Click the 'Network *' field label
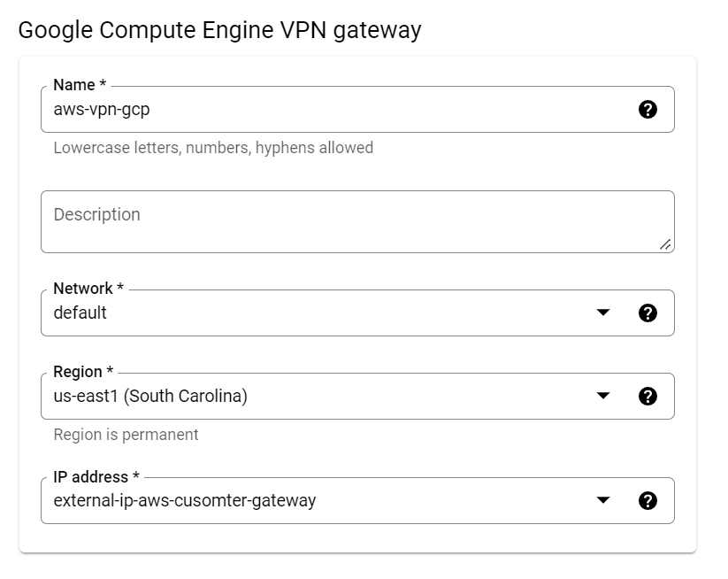Screen dimensions: 728x579 click(x=88, y=289)
